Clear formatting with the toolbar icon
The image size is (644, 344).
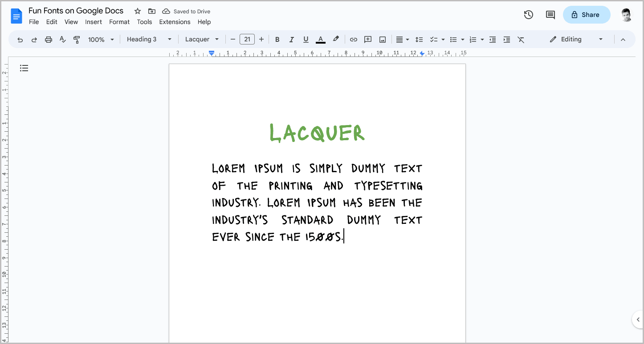(521, 39)
